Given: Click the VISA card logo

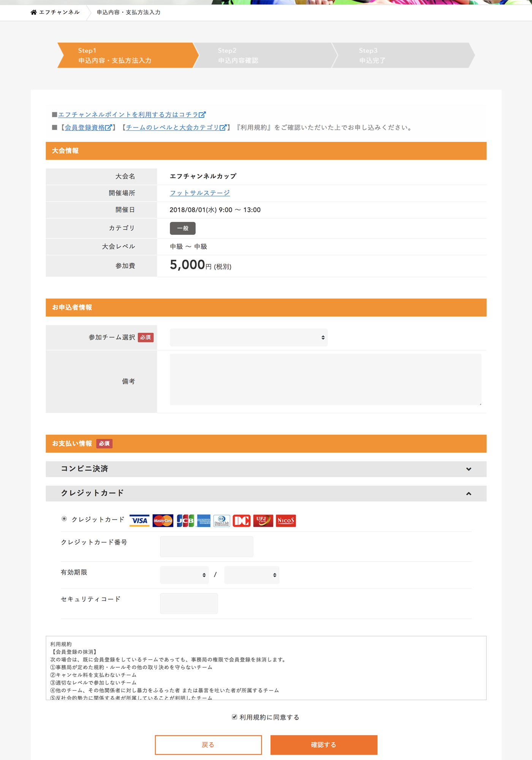Looking at the screenshot, I should point(139,520).
